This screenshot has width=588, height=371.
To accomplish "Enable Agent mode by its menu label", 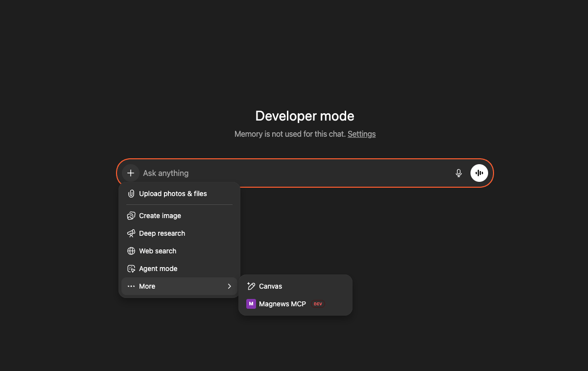I will (158, 269).
